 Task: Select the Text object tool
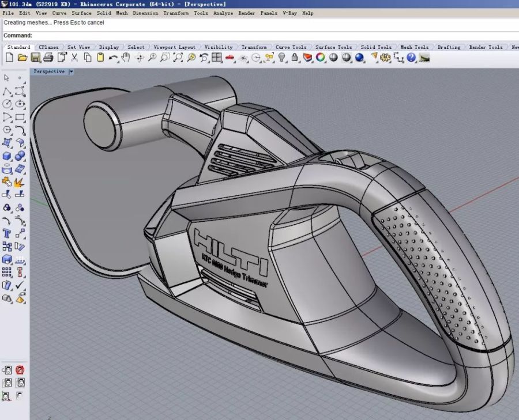click(x=7, y=233)
